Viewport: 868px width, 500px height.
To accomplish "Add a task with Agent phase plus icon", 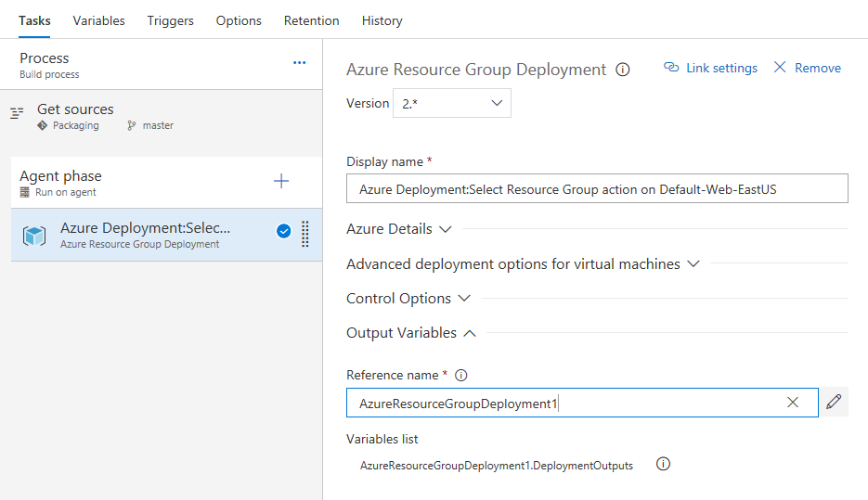I will (281, 181).
